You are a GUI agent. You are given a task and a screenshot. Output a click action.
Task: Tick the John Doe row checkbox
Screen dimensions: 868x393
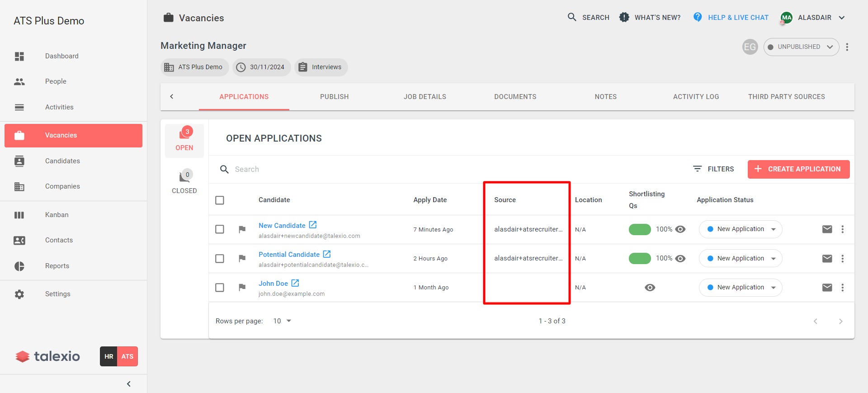click(x=220, y=287)
